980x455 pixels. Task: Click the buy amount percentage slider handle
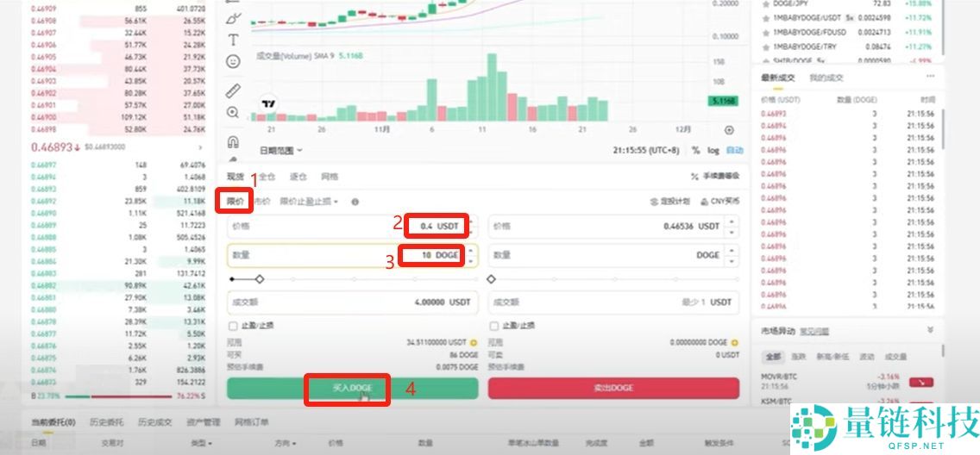[260, 279]
